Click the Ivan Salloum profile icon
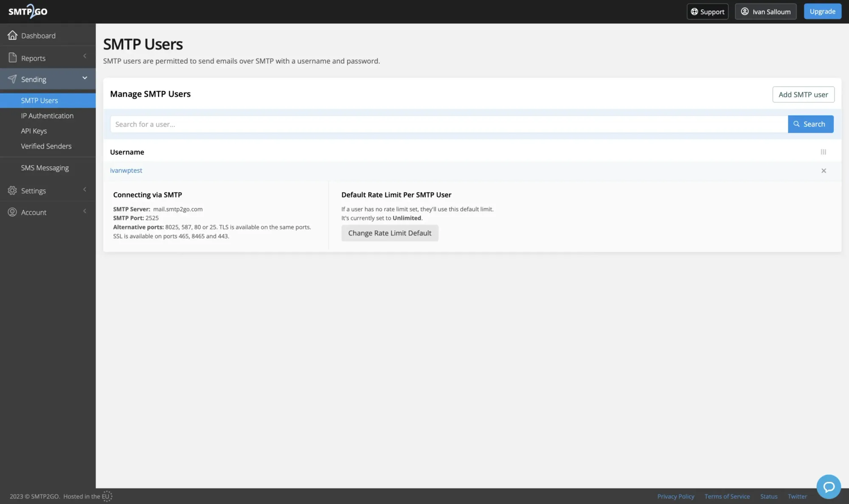This screenshot has width=849, height=504. click(745, 11)
